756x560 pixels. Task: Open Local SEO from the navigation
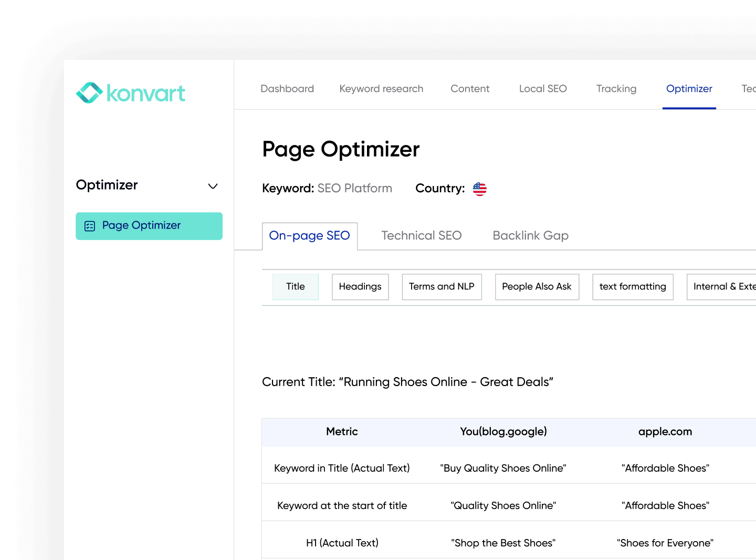pos(543,88)
